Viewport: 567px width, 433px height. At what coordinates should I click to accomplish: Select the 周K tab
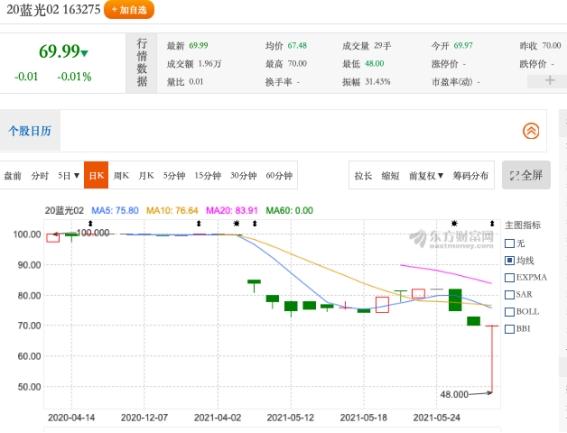pyautogui.click(x=121, y=176)
